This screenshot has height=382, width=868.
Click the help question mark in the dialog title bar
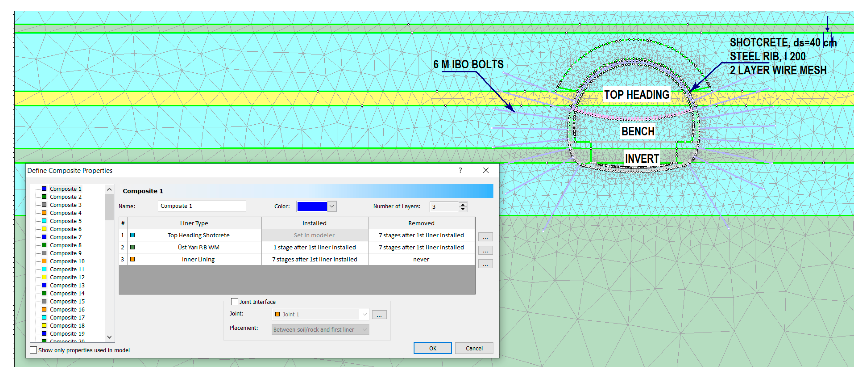coord(460,170)
